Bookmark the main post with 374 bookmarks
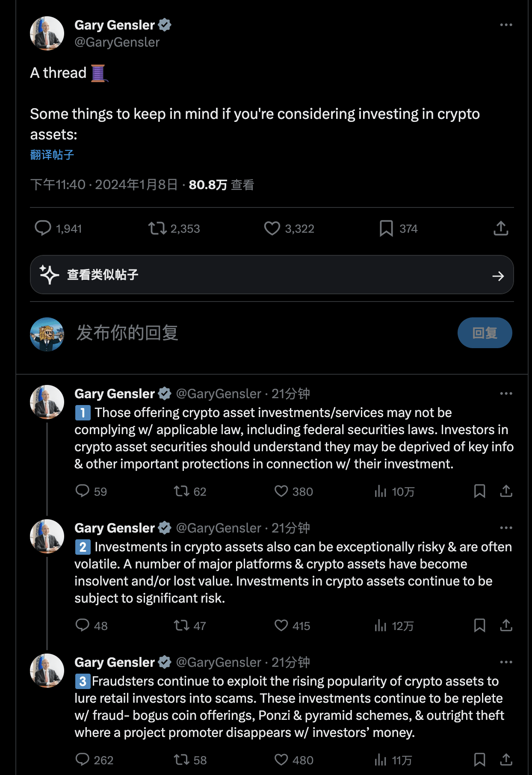 click(x=398, y=228)
